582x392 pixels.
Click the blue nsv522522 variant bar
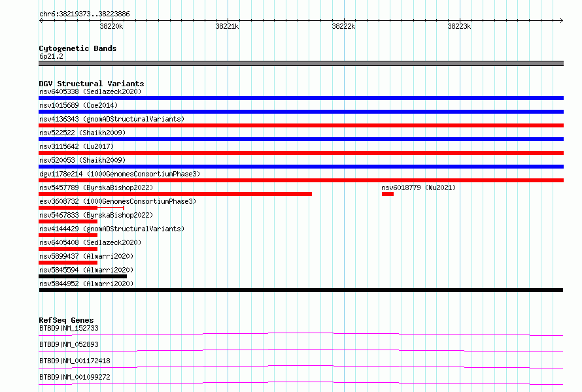[x=301, y=139]
